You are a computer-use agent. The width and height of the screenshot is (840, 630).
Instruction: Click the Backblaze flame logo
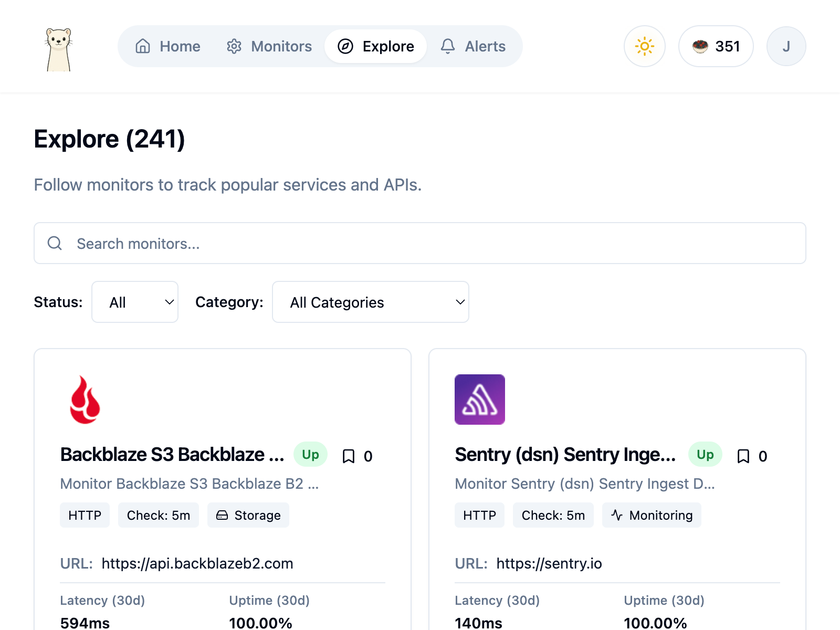85,400
